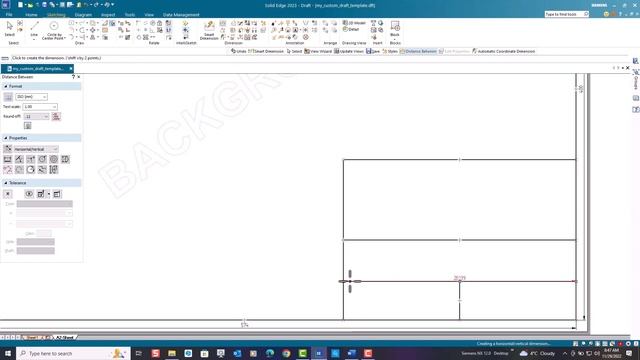
Task: Click the Open folder icon in quick access toolbar
Action: [30, 5]
